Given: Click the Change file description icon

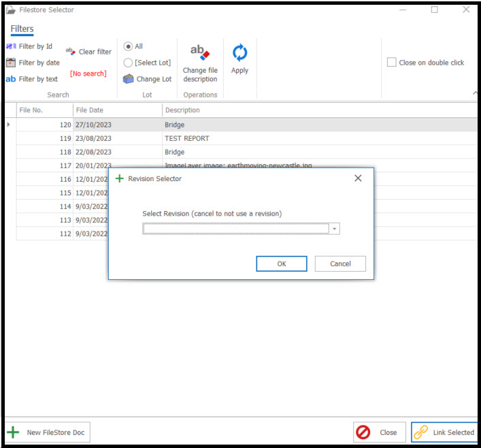Looking at the screenshot, I should pos(200,52).
